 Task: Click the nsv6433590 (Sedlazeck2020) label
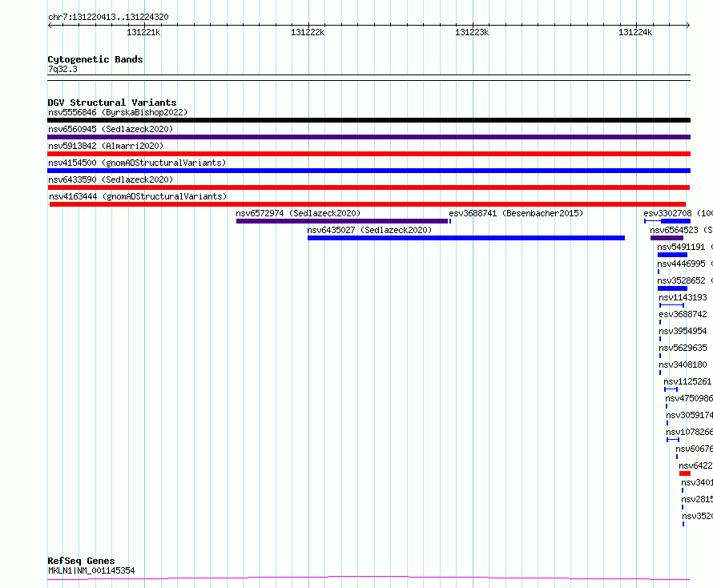tap(111, 179)
